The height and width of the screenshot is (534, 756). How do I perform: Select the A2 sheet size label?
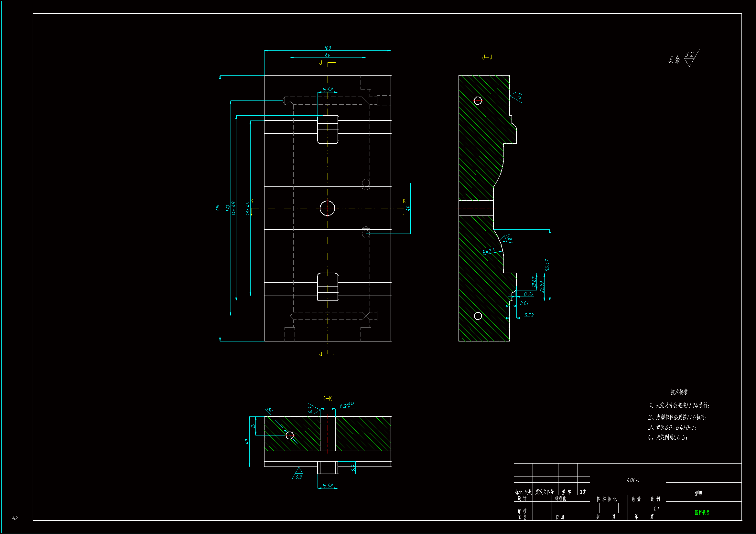point(15,518)
